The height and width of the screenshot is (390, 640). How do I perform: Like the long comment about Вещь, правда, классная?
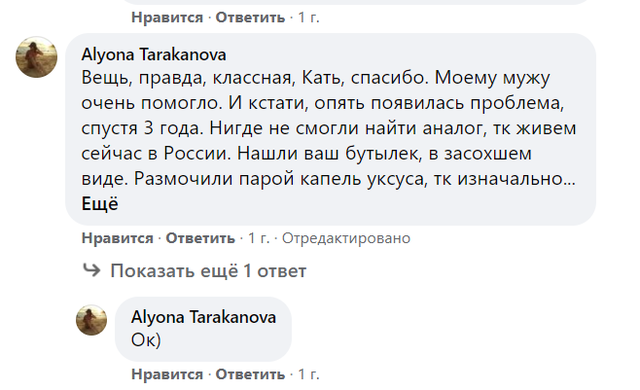pos(117,238)
